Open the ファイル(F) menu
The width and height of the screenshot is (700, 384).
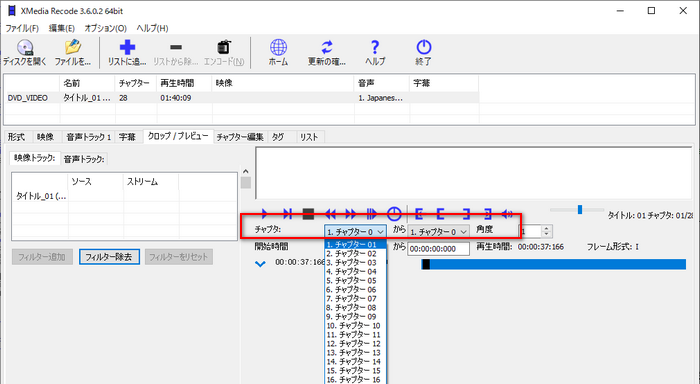pyautogui.click(x=22, y=28)
